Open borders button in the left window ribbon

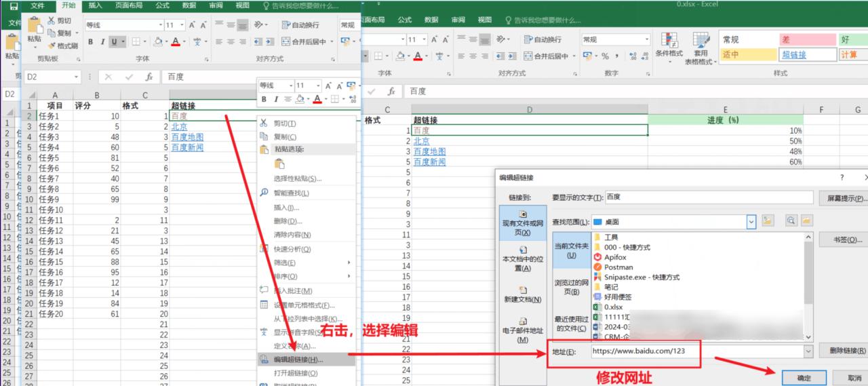136,42
